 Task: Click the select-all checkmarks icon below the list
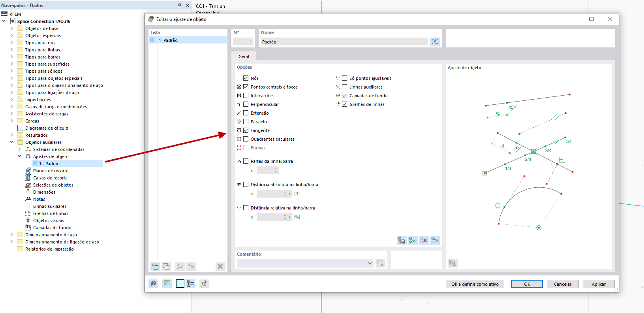[x=180, y=266]
